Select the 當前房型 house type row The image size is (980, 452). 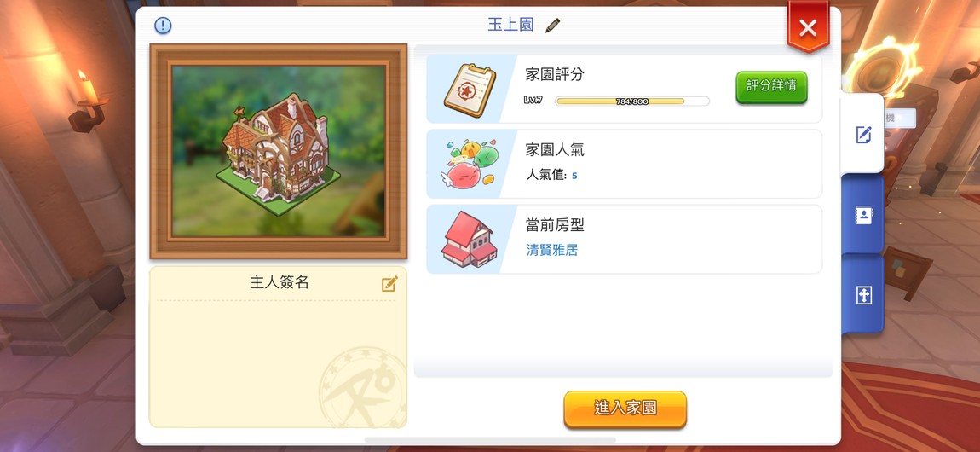[625, 240]
